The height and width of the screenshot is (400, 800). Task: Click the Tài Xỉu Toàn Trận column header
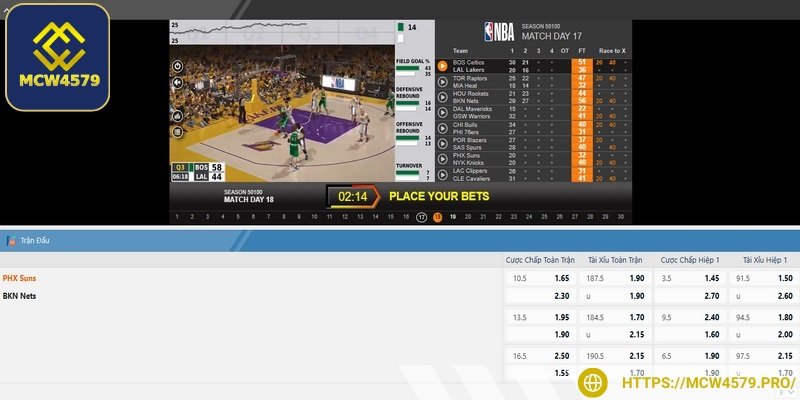click(615, 260)
